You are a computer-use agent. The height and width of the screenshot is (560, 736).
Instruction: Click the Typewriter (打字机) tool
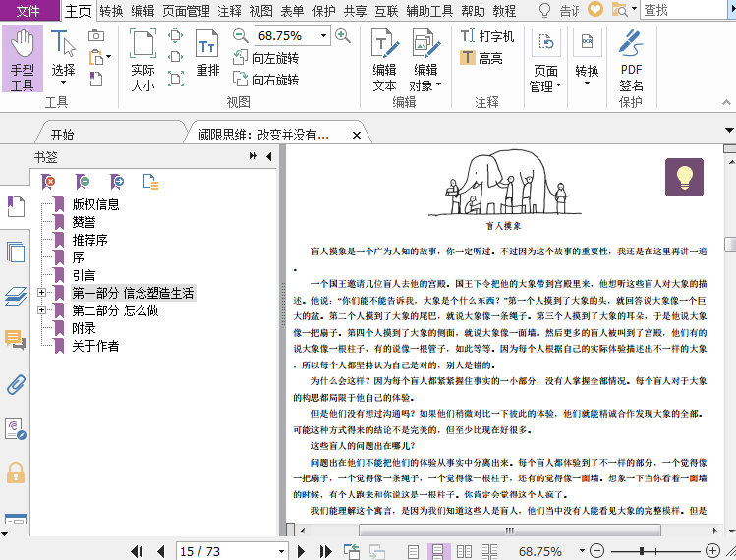click(x=488, y=36)
